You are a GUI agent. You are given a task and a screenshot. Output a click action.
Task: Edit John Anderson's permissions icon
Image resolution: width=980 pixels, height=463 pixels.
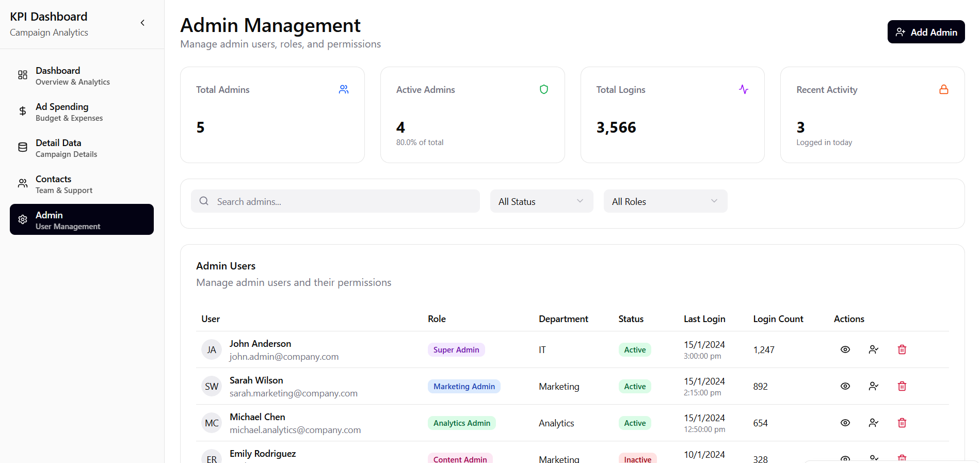(x=874, y=349)
